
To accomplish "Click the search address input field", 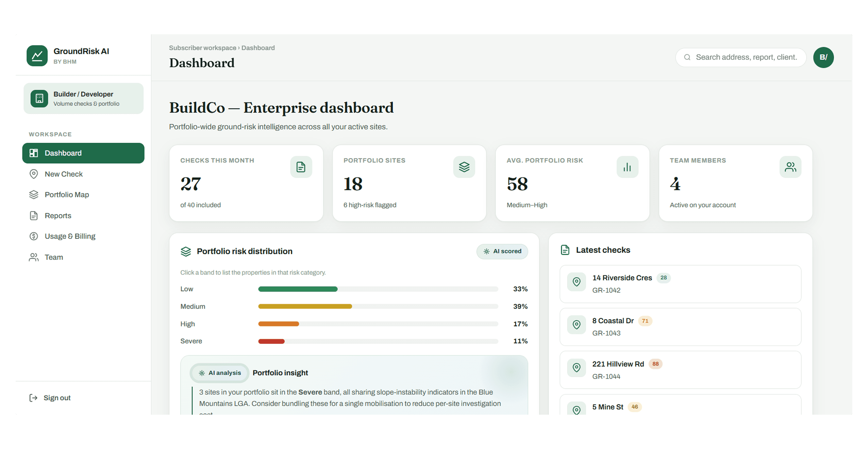I will pyautogui.click(x=741, y=57).
